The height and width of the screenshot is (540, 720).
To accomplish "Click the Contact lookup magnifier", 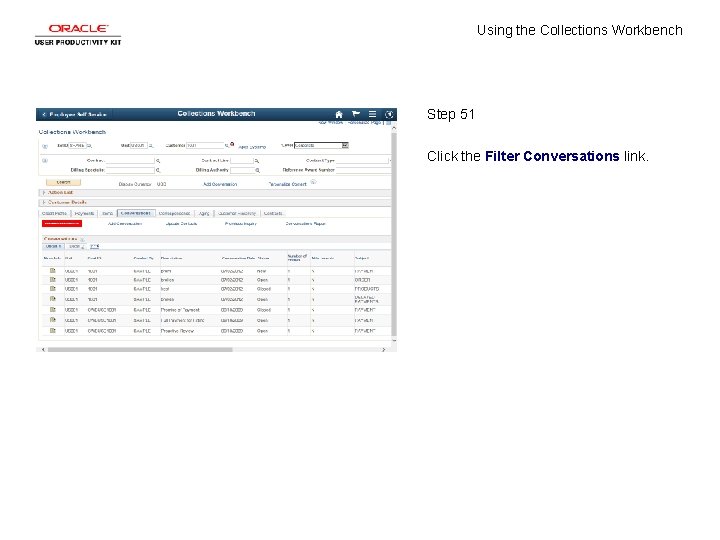I will [158, 161].
